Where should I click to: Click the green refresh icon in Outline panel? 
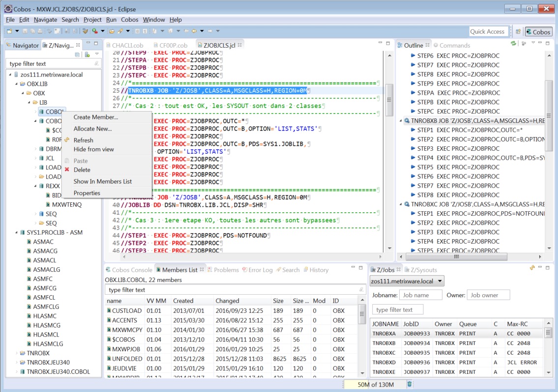tap(513, 43)
